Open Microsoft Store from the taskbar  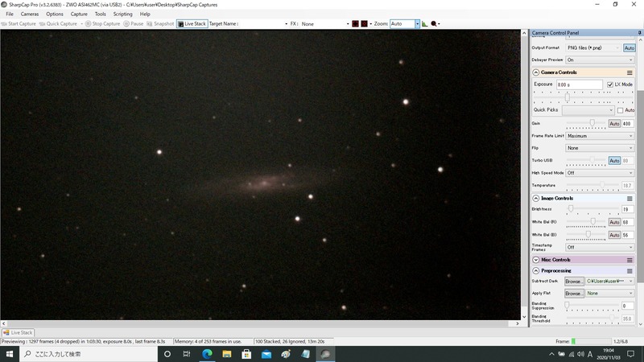click(x=246, y=354)
